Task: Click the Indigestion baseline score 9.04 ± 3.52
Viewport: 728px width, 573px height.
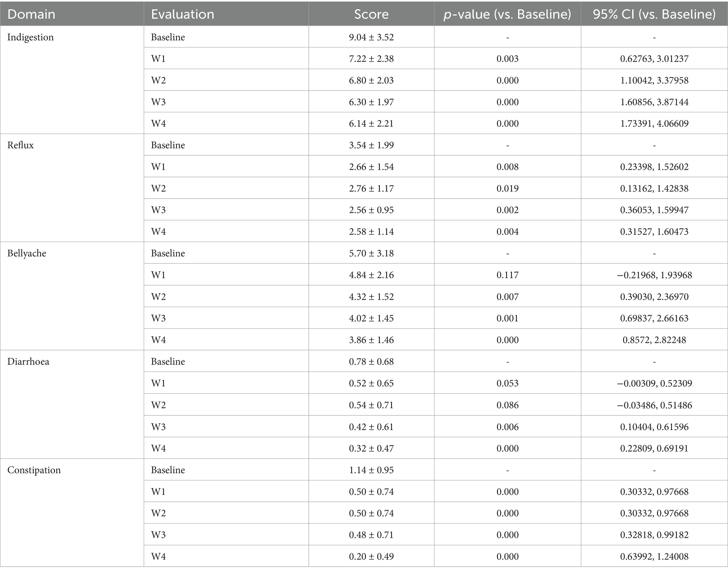Action: [x=371, y=37]
